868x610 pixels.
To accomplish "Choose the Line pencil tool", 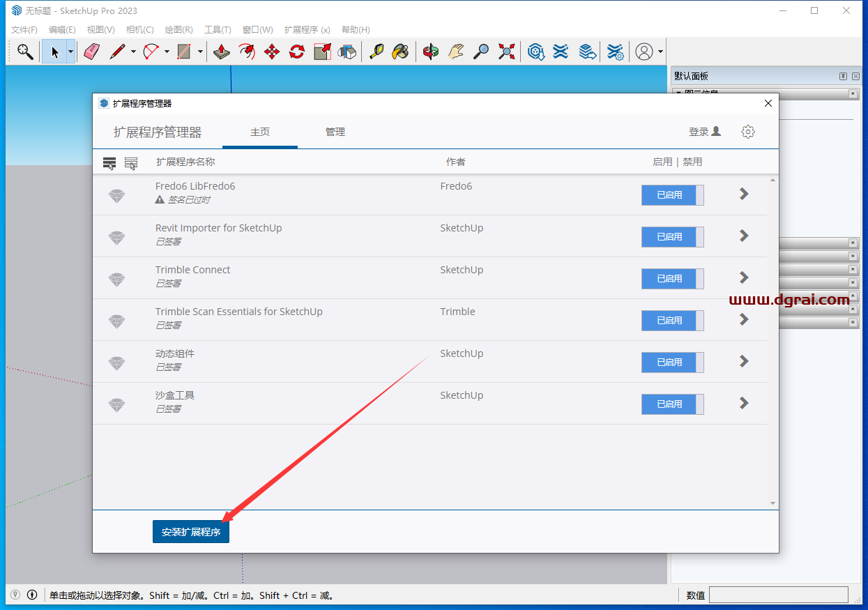I will 116,52.
